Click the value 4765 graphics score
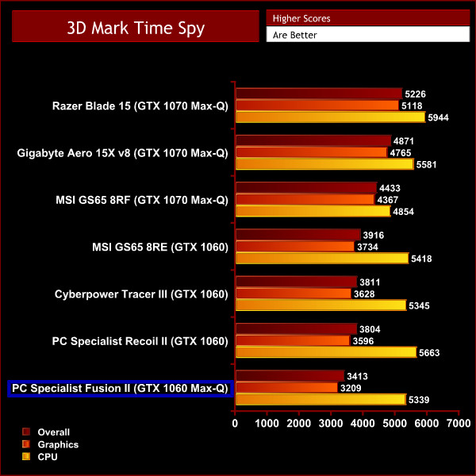Image resolution: width=476 pixels, height=476 pixels. 401,152
